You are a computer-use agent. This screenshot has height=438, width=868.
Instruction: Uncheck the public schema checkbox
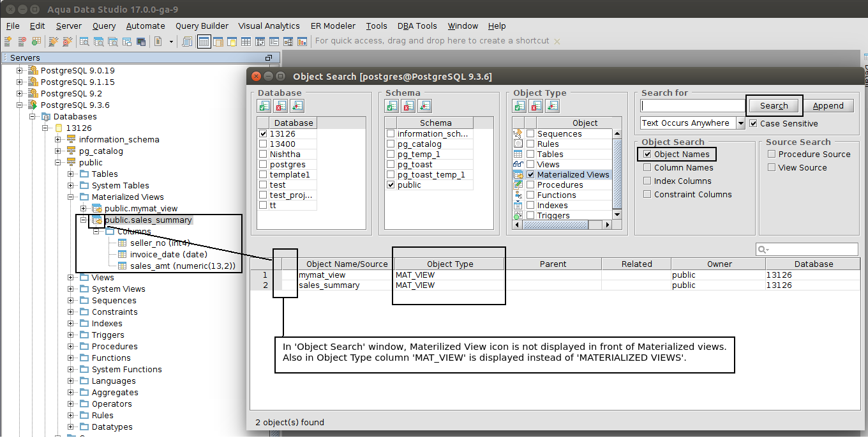tap(391, 185)
